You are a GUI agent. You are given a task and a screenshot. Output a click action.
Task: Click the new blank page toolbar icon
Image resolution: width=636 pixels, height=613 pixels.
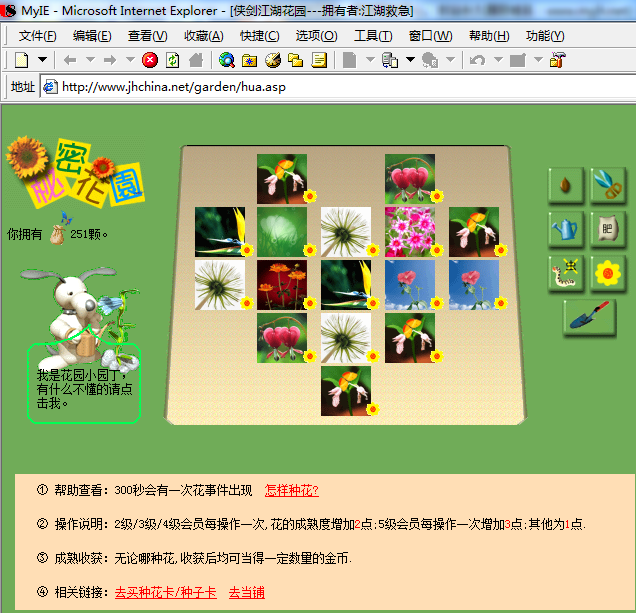[22, 60]
